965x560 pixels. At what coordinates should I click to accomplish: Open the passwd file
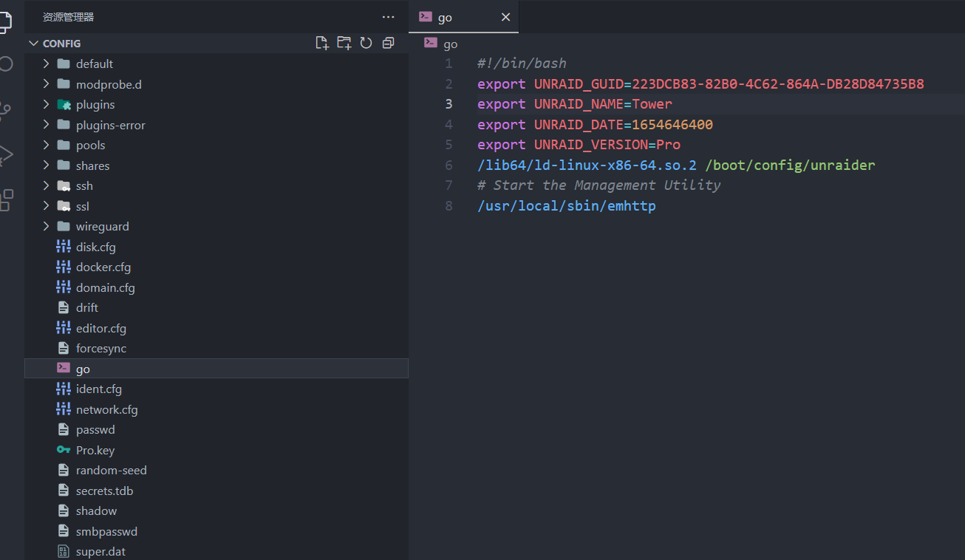[x=216, y=429]
